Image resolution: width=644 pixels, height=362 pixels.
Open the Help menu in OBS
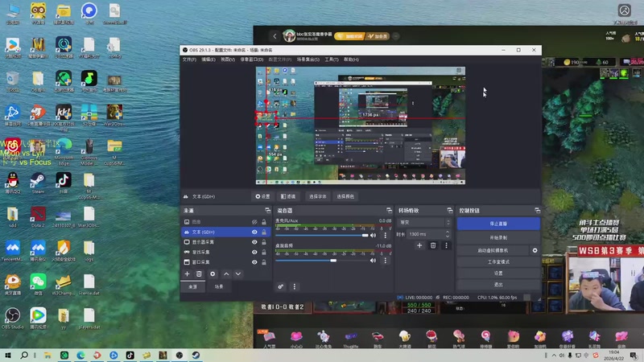(x=351, y=60)
